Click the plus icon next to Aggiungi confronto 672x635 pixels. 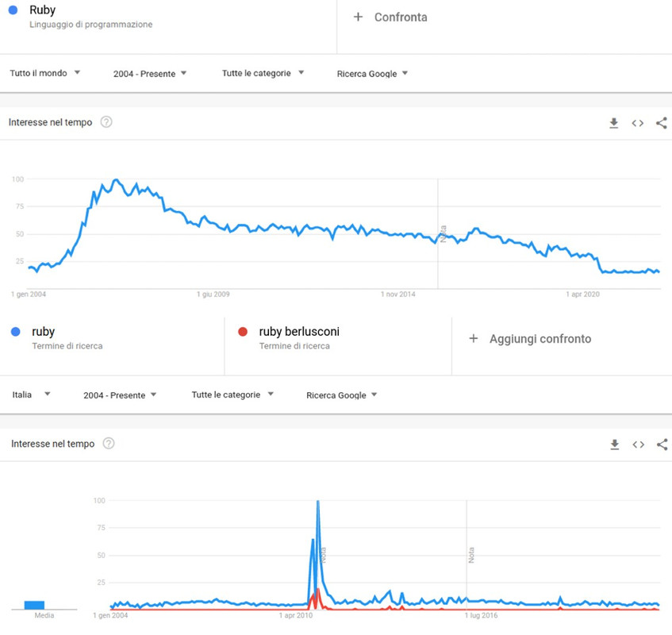pyautogui.click(x=473, y=338)
